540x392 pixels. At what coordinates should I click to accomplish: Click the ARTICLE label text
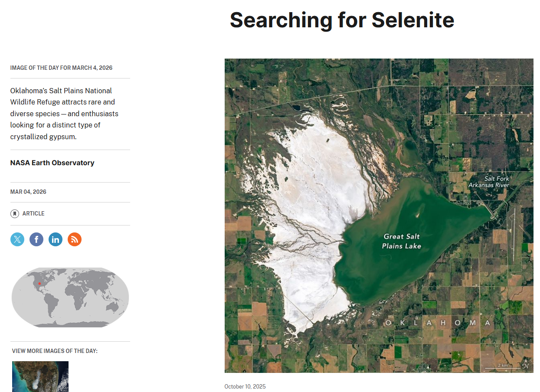click(33, 214)
